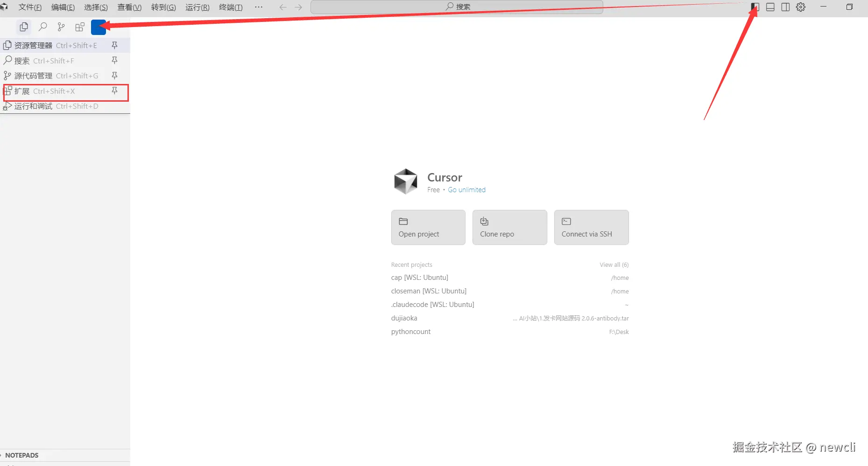Viewport: 868px width, 466px height.
Task: Minimize the Cursor window
Action: [823, 7]
